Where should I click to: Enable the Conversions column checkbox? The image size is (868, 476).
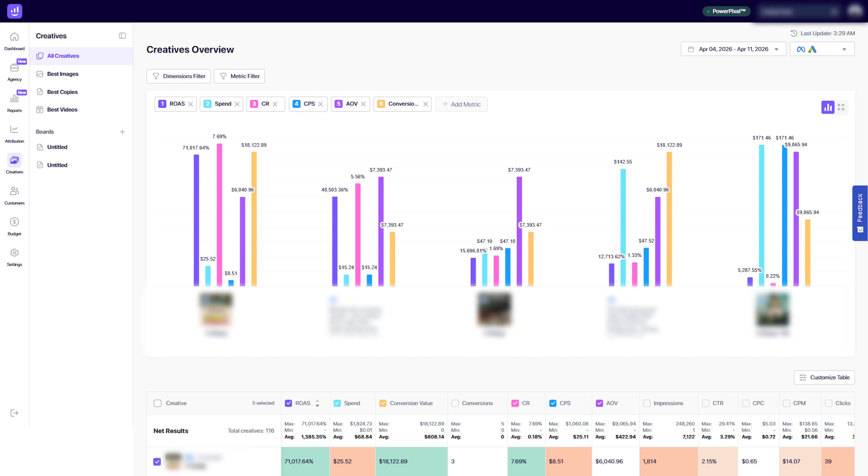tap(455, 403)
